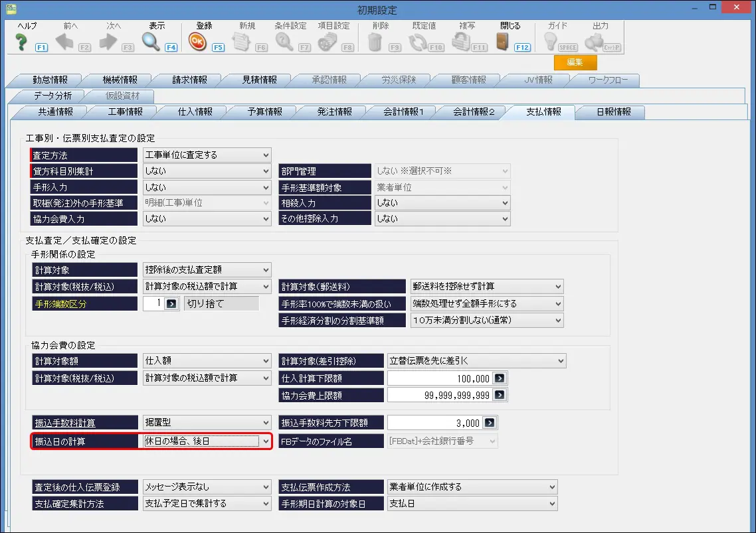Click the condition settings (条件設定) icon

pos(284,42)
